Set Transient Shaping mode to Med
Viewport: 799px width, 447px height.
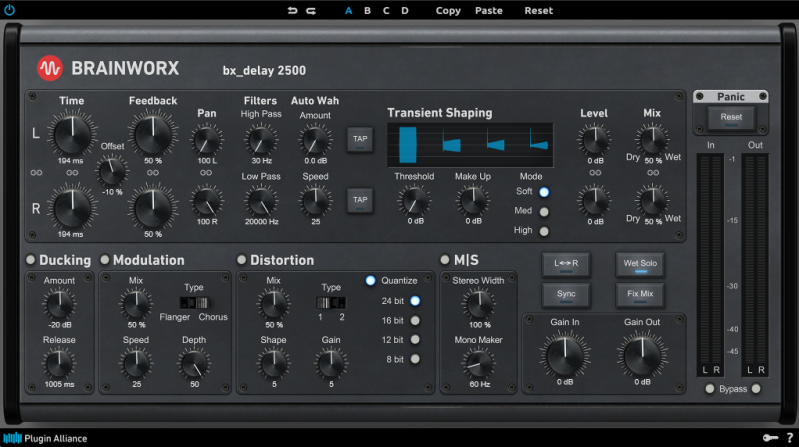(x=544, y=211)
